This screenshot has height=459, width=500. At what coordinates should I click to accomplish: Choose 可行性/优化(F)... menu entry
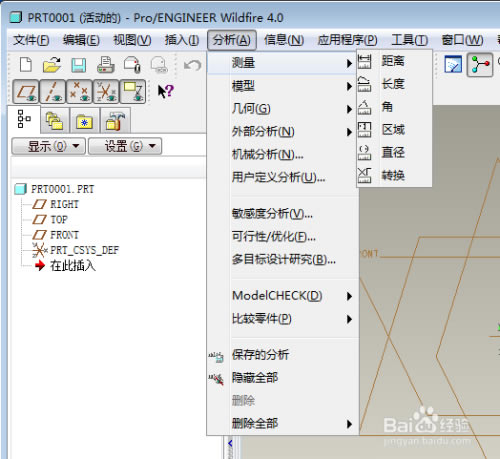[282, 236]
